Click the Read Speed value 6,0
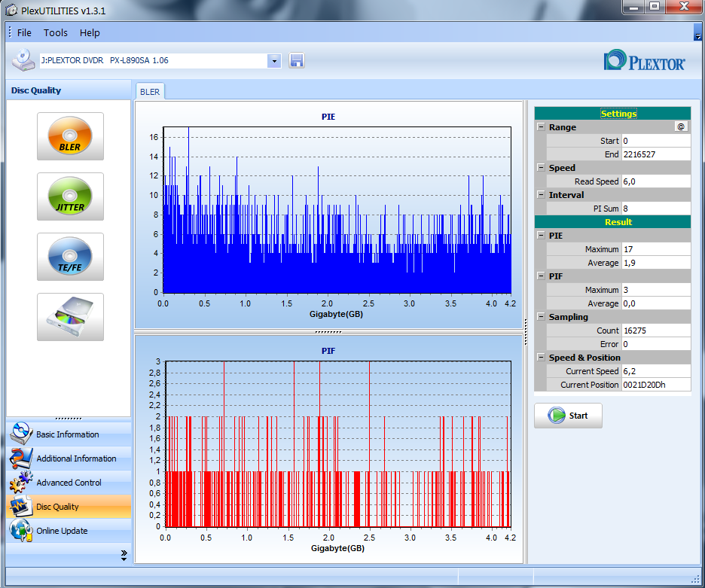 click(x=656, y=181)
